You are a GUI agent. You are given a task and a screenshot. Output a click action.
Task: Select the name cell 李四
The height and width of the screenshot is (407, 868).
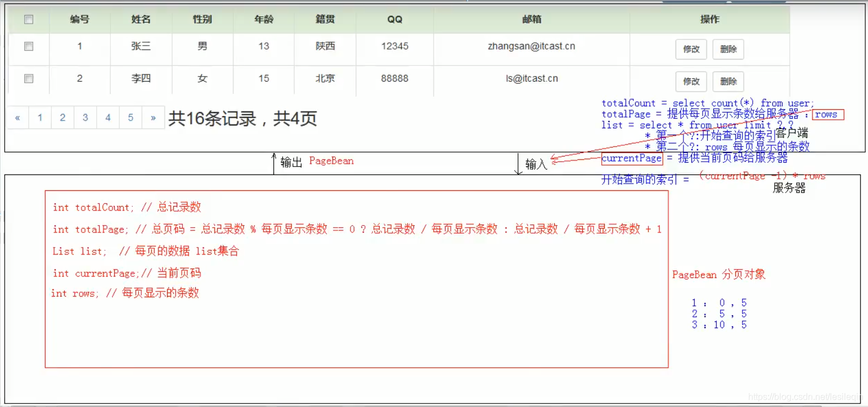(141, 79)
